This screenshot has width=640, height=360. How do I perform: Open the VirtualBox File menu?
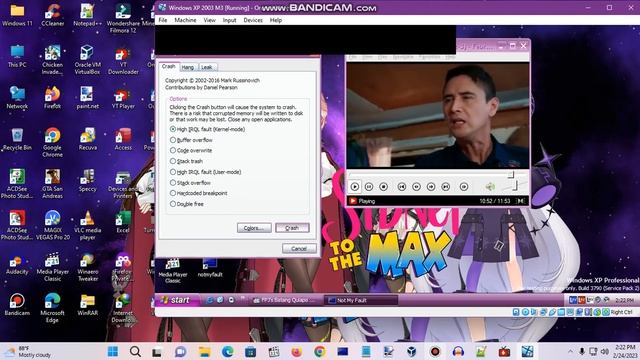(x=163, y=20)
